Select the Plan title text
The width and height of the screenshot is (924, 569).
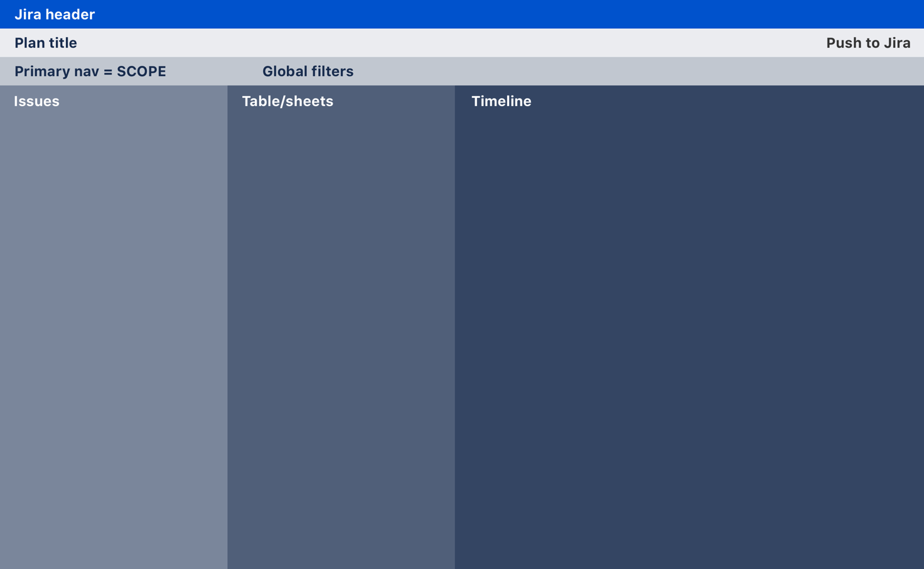(x=45, y=43)
